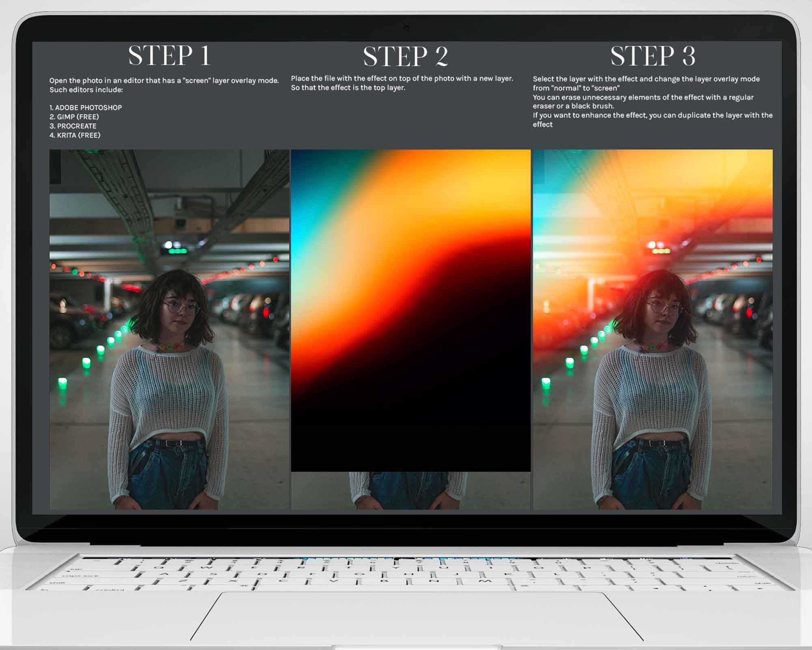Select the '1. ADOBE PHOTOSHOP' list entry
Image resolution: width=812 pixels, height=650 pixels.
[x=86, y=108]
